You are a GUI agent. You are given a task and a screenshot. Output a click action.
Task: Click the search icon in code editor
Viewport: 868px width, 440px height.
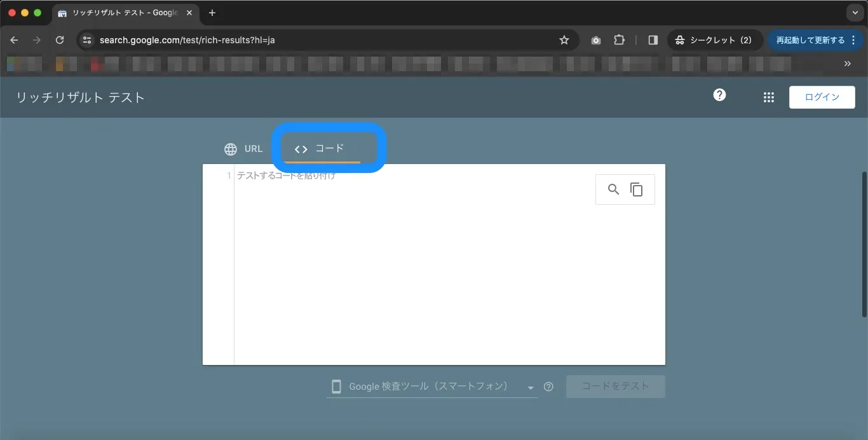click(613, 189)
